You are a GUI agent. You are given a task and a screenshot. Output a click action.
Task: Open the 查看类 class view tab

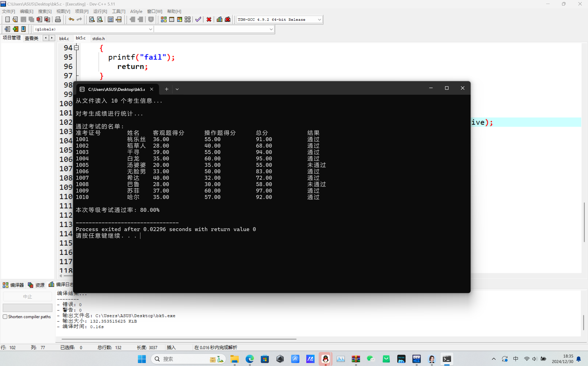[x=31, y=38]
